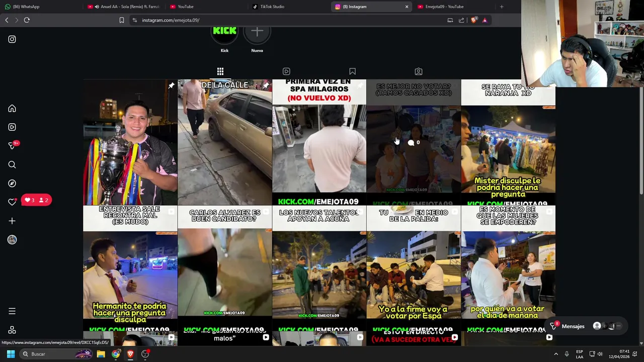The width and height of the screenshot is (644, 362).
Task: Open 'LOS NUEVOS TALENTOS APOYAN A ACUÑA' reel
Action: (x=319, y=268)
